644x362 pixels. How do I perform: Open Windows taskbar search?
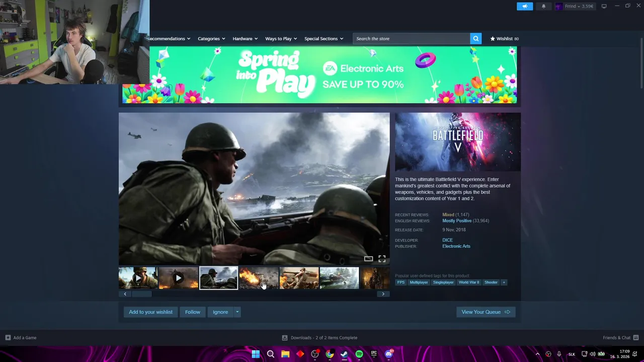pyautogui.click(x=270, y=354)
